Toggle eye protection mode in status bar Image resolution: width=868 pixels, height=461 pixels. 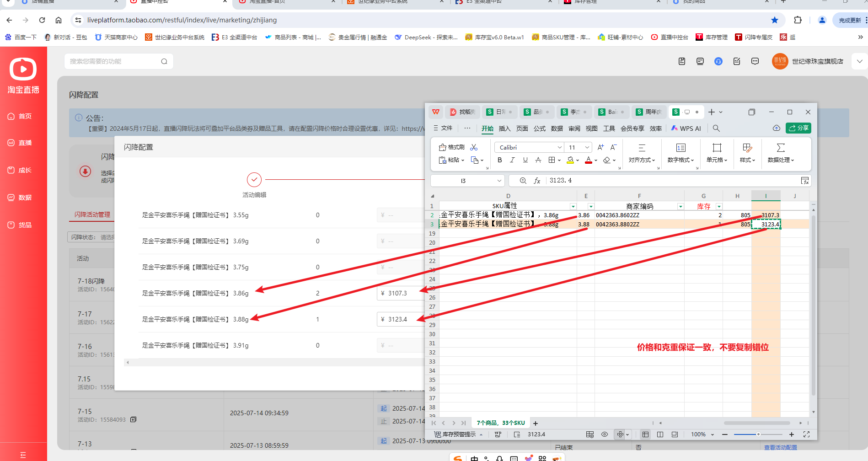pos(605,434)
